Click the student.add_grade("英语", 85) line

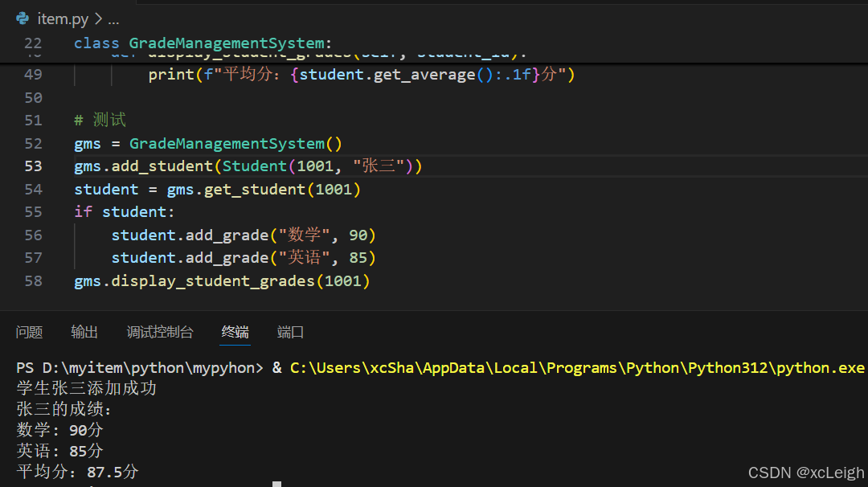[x=244, y=258]
